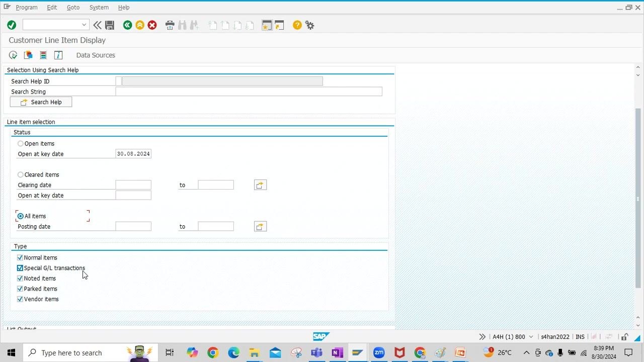Viewport: 644px width, 362px height.
Task: Open multiple selection for Clearing date
Action: 260,185
